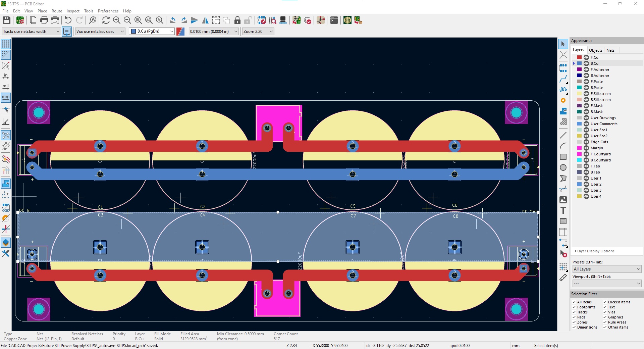Hide the F.Silkscreen layer
This screenshot has height=349, width=644.
point(586,94)
